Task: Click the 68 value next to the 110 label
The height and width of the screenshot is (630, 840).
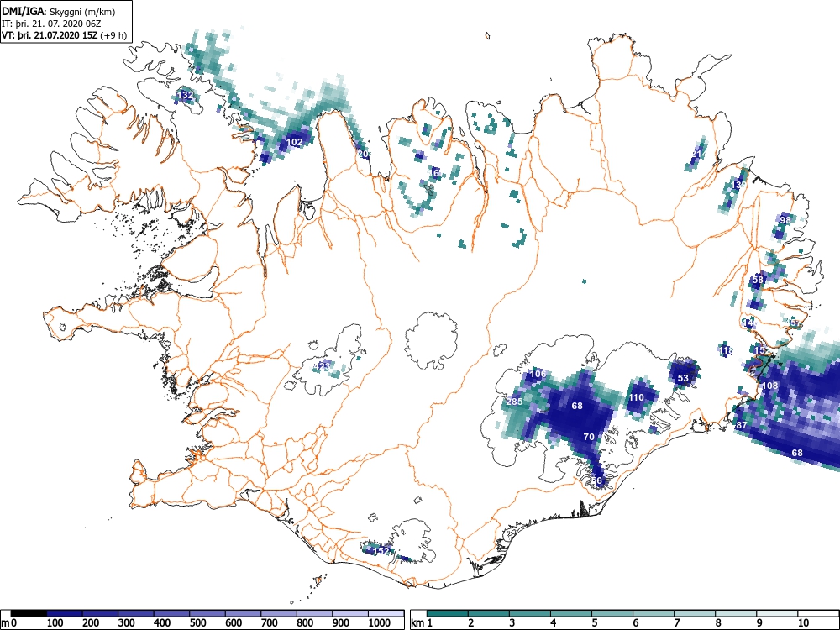Action: pyautogui.click(x=577, y=406)
